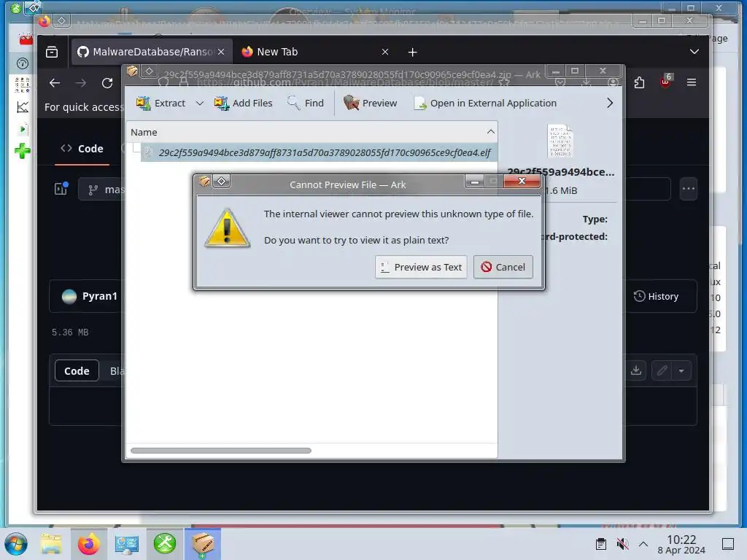
Task: Click show desktop button in taskbar
Action: click(728, 544)
